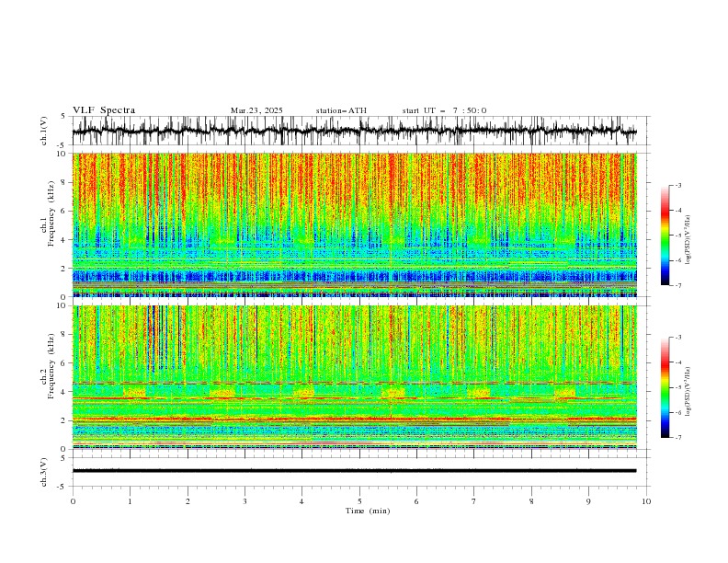Click the "-5" tick on ch.3(V) axis

63,487
